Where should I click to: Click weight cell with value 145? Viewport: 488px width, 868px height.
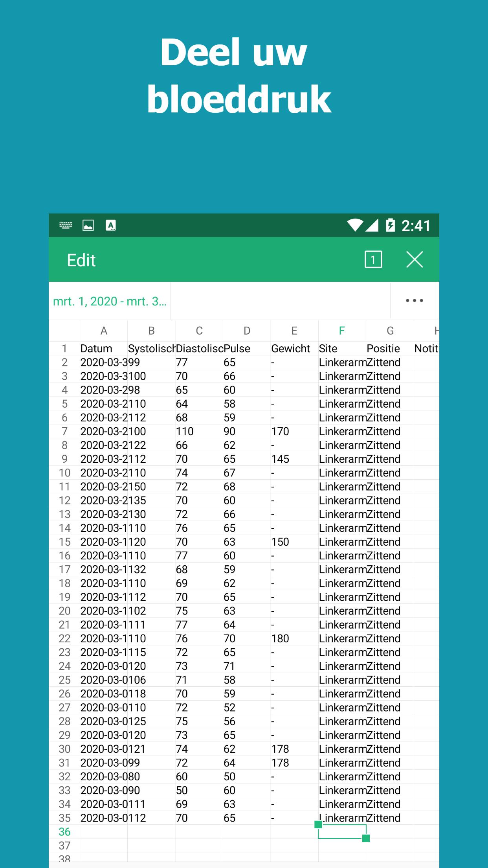(294, 459)
